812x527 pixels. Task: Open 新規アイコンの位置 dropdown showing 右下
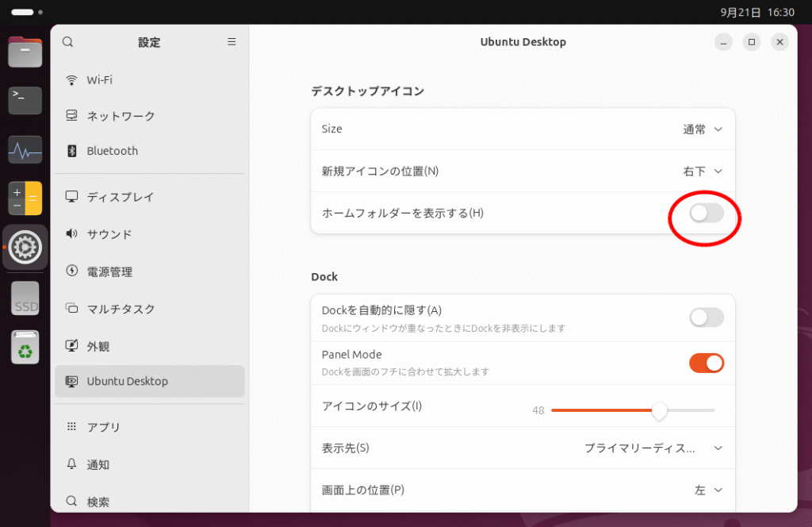[703, 171]
